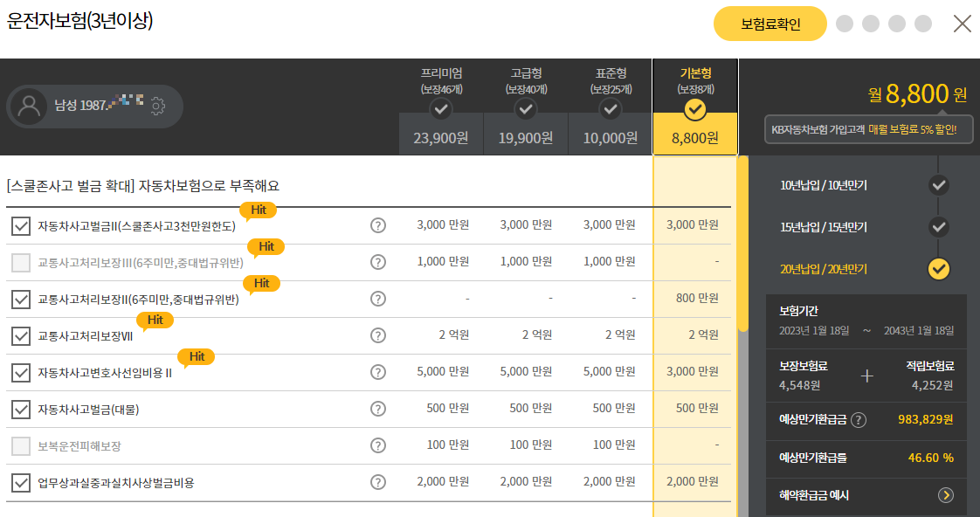Image resolution: width=980 pixels, height=517 pixels.
Task: Click Hit badge above 교통사고처리보장VII
Action: pos(155,321)
